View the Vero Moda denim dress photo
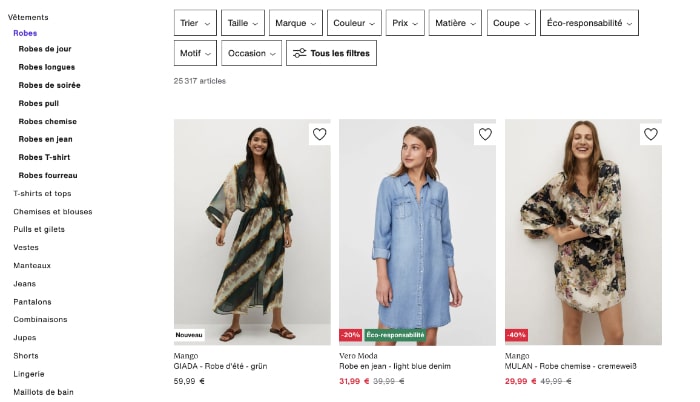This screenshot has height=402, width=700. click(417, 232)
